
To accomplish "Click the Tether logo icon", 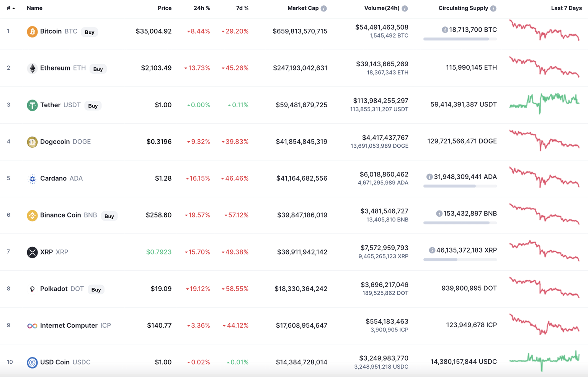I will (32, 105).
